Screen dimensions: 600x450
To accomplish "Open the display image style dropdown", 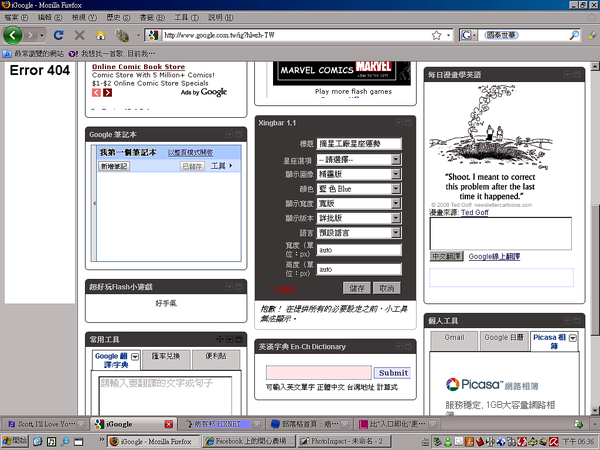I will point(359,174).
